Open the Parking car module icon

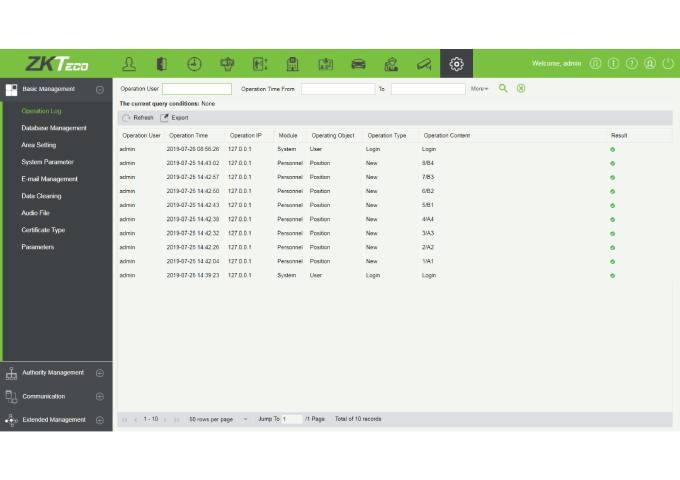pyautogui.click(x=358, y=64)
